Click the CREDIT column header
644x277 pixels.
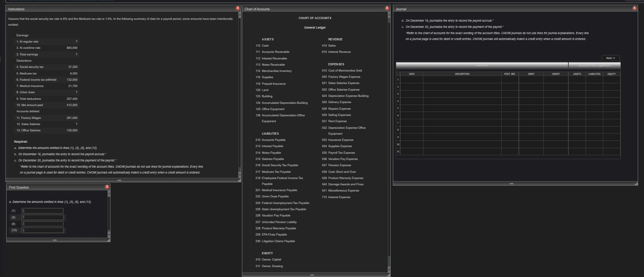point(556,74)
